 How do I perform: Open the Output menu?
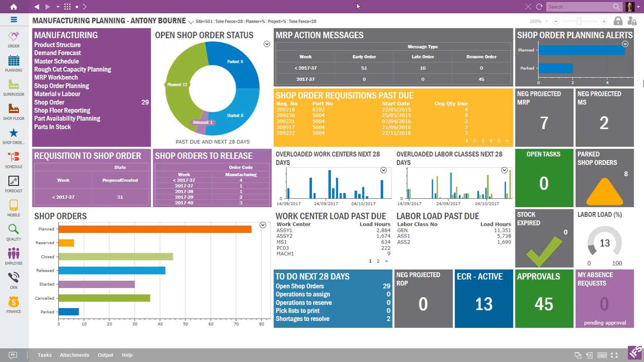pos(105,355)
